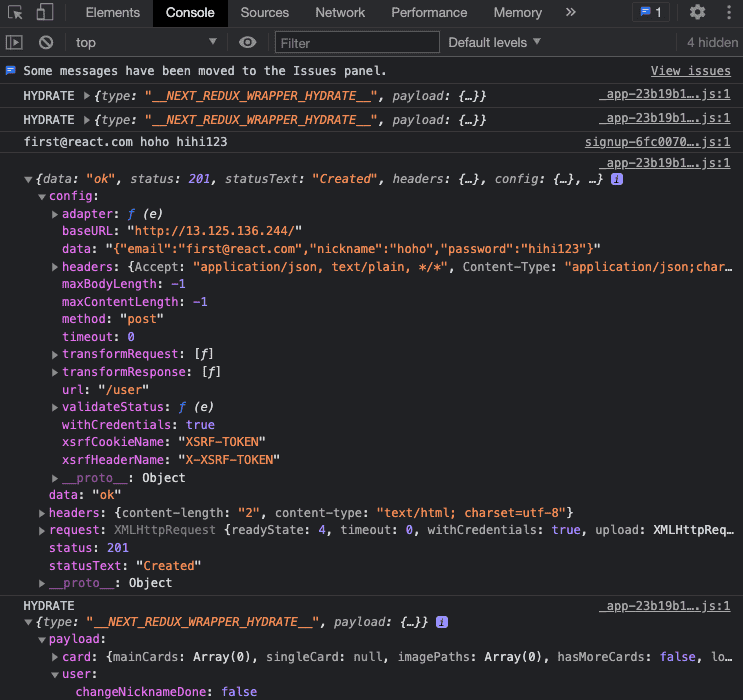Screen dimensions: 743x700
Task: Switch to the Network tab
Action: point(340,12)
